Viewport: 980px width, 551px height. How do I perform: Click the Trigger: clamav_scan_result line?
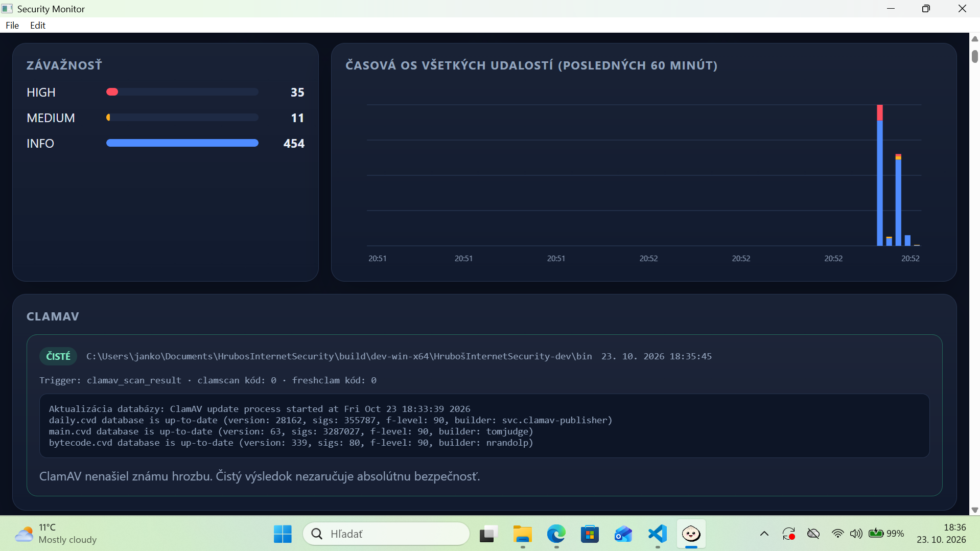(208, 380)
